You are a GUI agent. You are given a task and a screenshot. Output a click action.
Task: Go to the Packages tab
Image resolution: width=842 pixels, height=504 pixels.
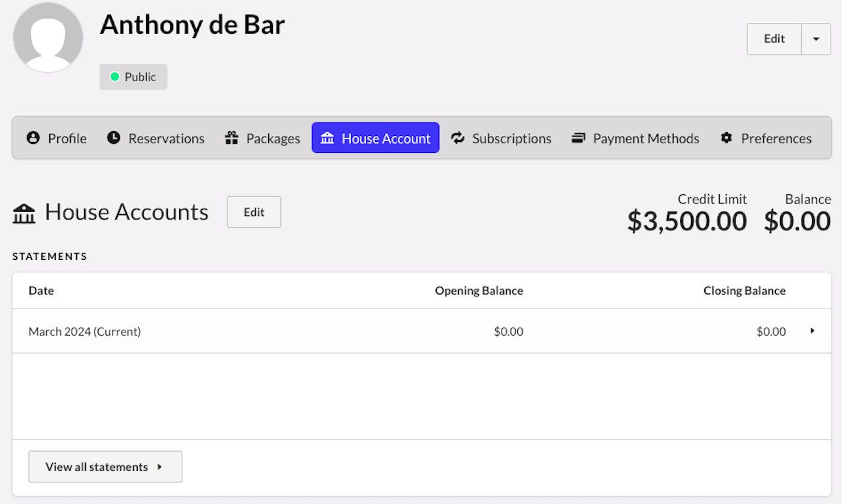click(x=262, y=138)
